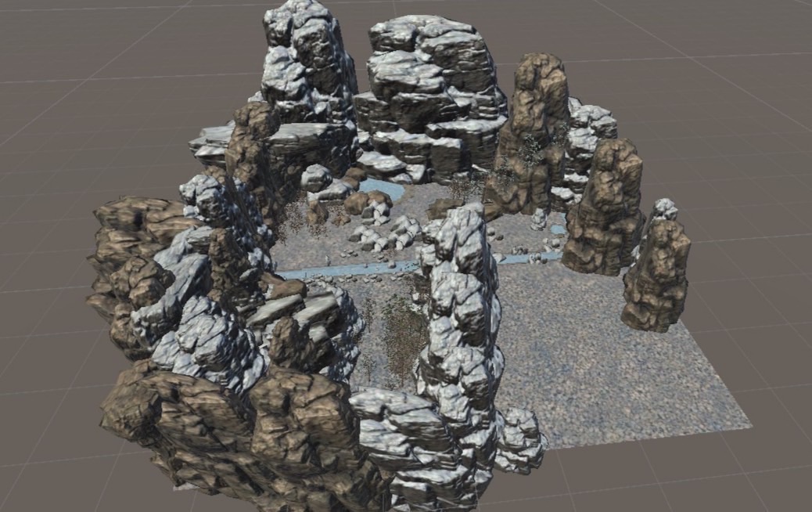Select the small snowy rock right of the spire base
Viewport: 812px width, 512px height.
(520, 438)
